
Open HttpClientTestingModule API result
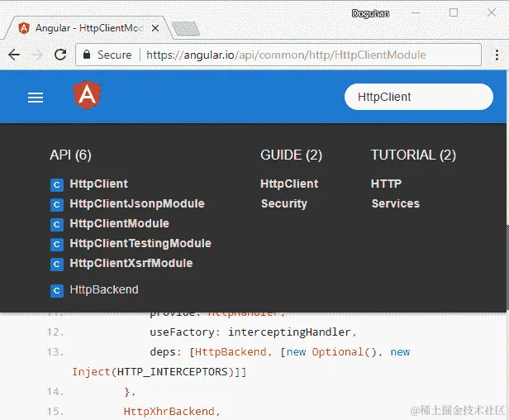140,243
